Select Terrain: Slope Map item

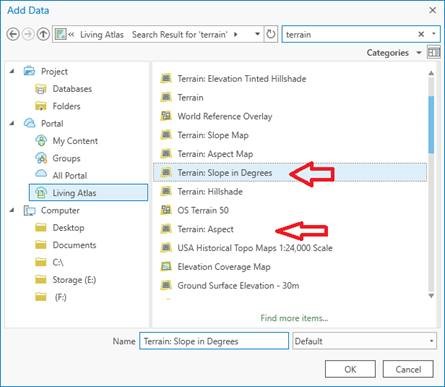[x=213, y=135]
